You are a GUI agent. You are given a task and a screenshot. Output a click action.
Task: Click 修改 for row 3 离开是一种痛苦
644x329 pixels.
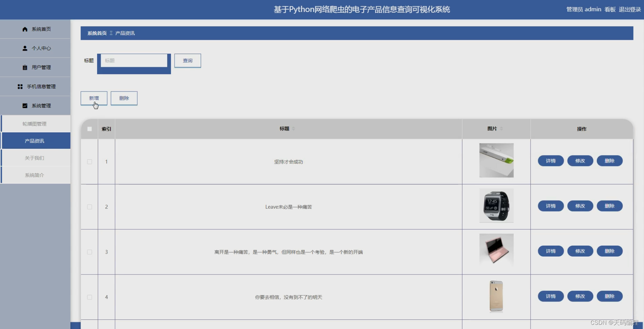pos(580,251)
